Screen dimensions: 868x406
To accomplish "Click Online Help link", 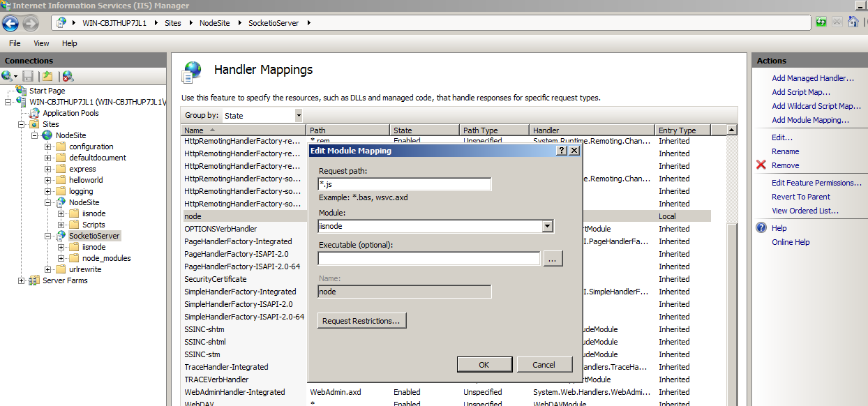I will coord(791,242).
